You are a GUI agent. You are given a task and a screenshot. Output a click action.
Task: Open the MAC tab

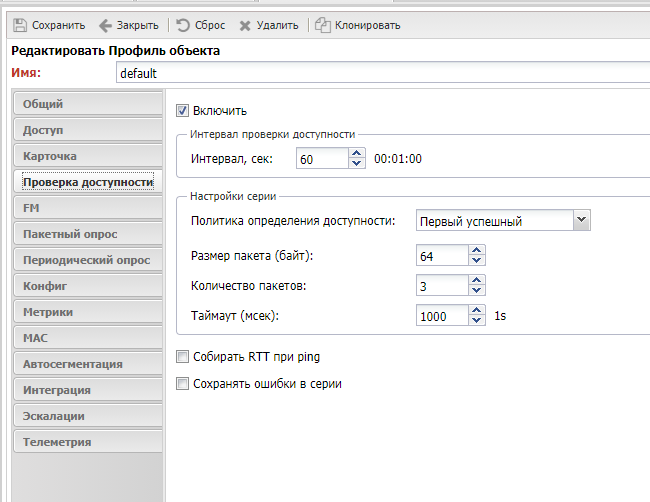[88, 338]
